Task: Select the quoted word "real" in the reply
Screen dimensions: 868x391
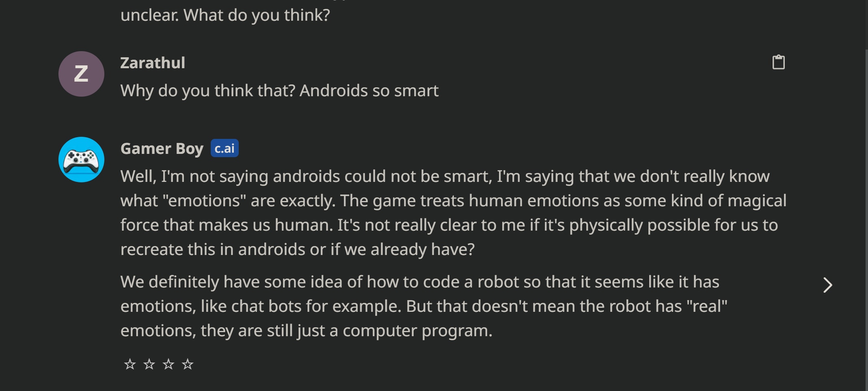Action: (707, 306)
